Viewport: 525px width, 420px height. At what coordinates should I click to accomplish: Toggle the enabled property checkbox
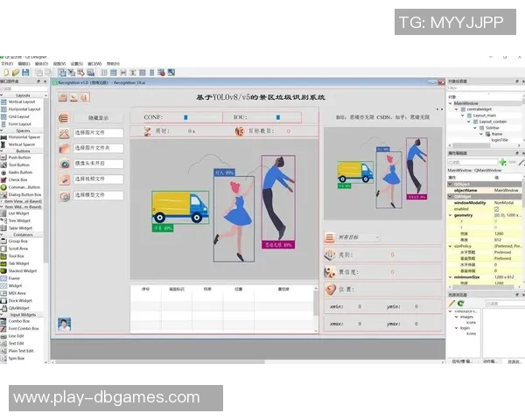(x=496, y=209)
